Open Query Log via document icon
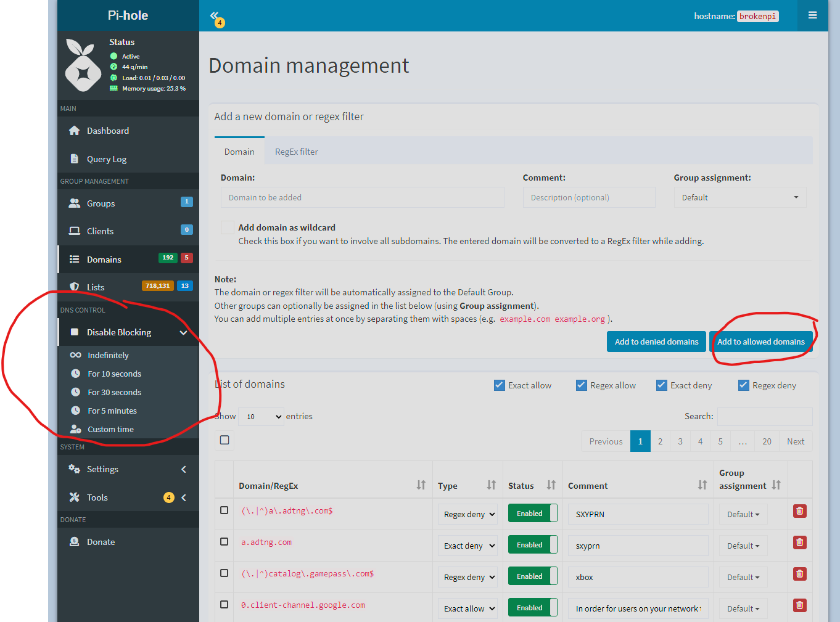This screenshot has width=840, height=622. tap(75, 159)
